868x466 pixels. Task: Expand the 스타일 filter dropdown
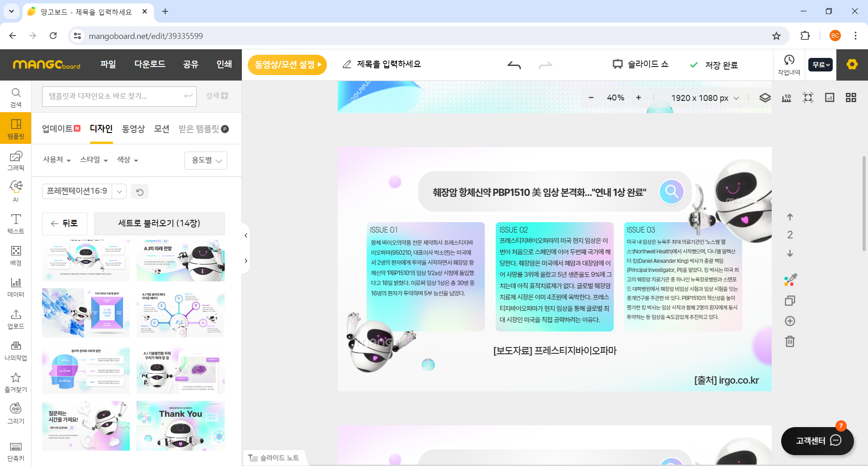point(94,160)
